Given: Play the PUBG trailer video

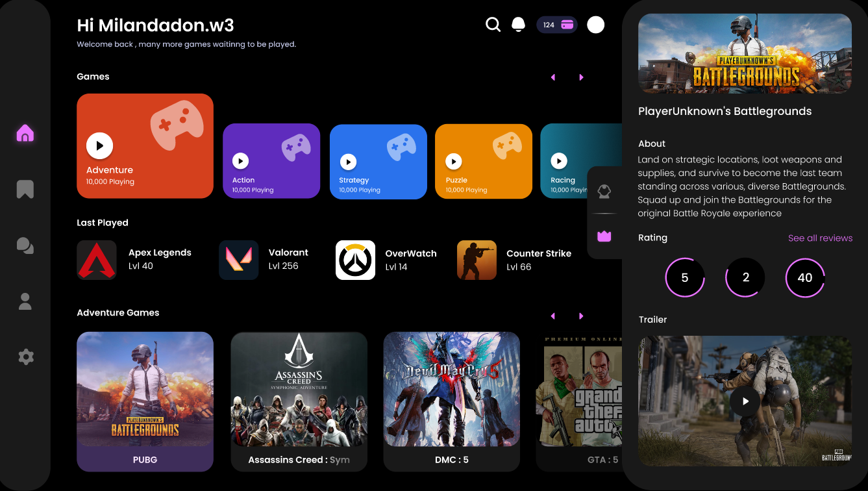Looking at the screenshot, I should [745, 401].
